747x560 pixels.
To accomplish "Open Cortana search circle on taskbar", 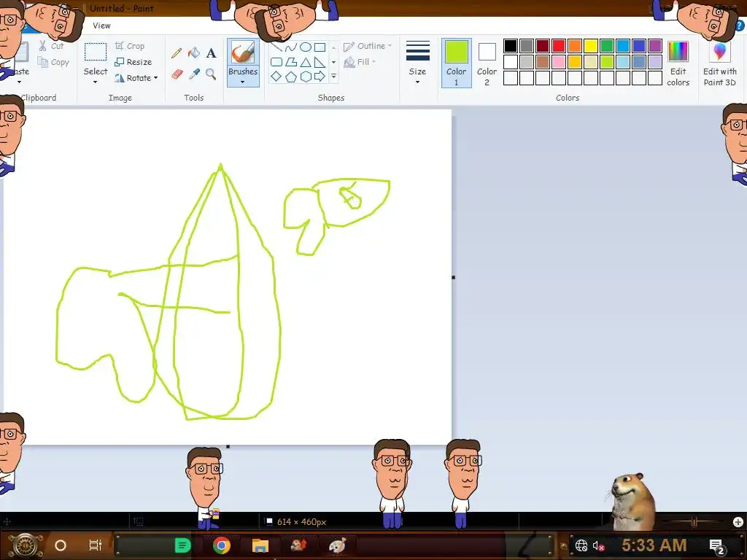I will [x=61, y=545].
